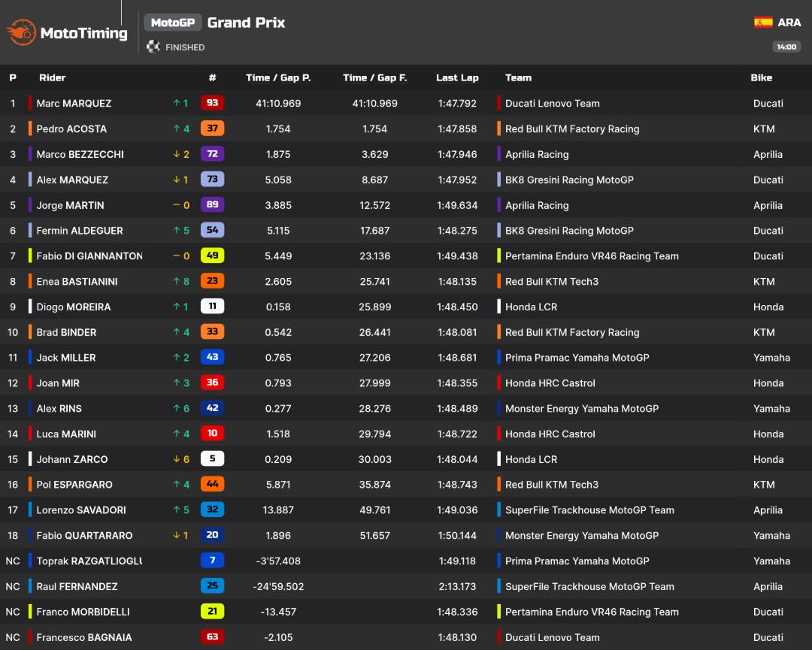Screen dimensions: 812x650
Task: Click winning time 41:10.969 in Gap P. column
Action: (278, 104)
